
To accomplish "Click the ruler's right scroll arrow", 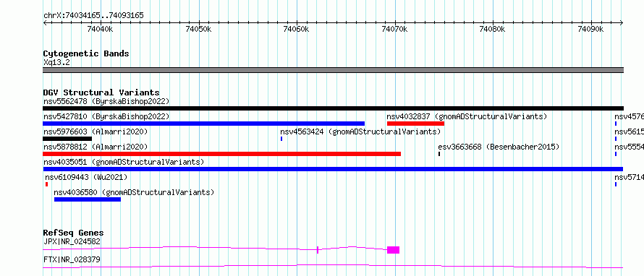I will click(621, 23).
